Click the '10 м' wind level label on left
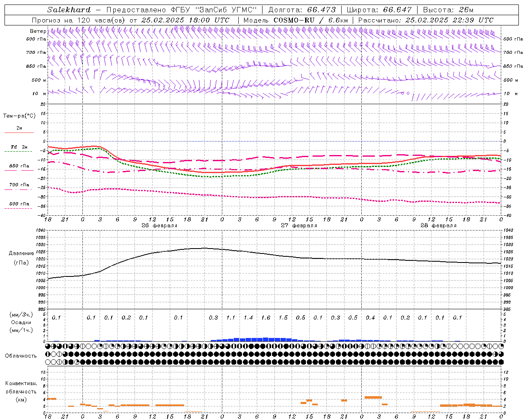This screenshot has width=525, height=420. click(39, 94)
